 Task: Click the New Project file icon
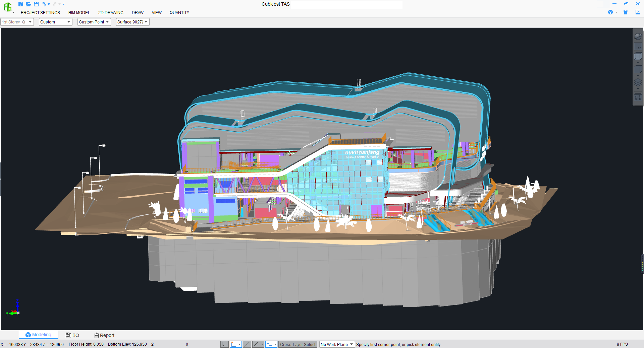[21, 4]
